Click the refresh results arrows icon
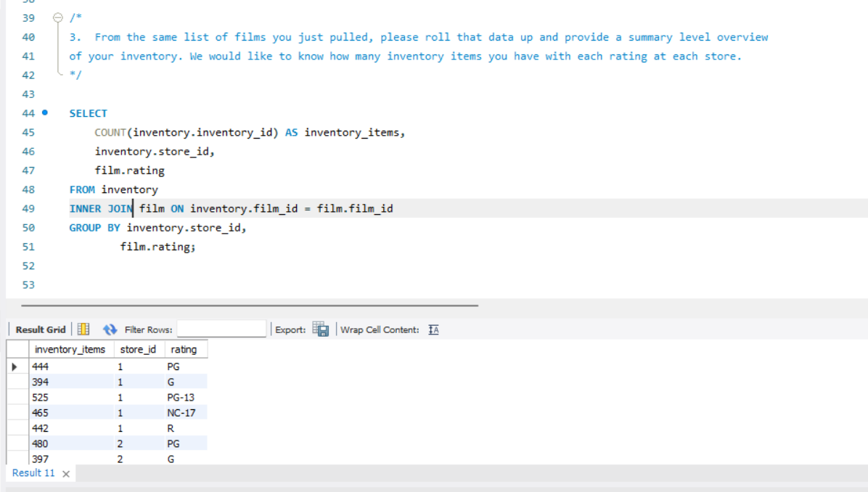This screenshot has width=868, height=492. coord(110,328)
